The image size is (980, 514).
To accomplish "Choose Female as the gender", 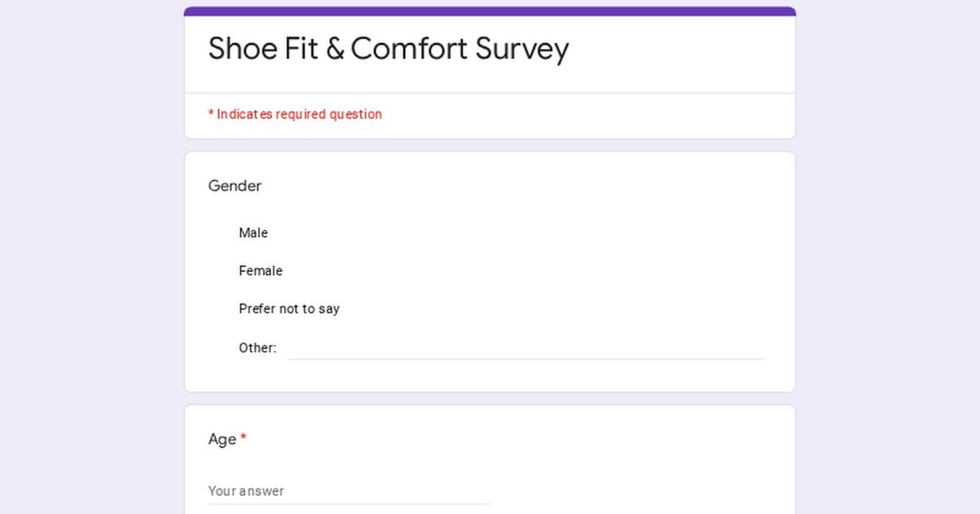I will (261, 271).
